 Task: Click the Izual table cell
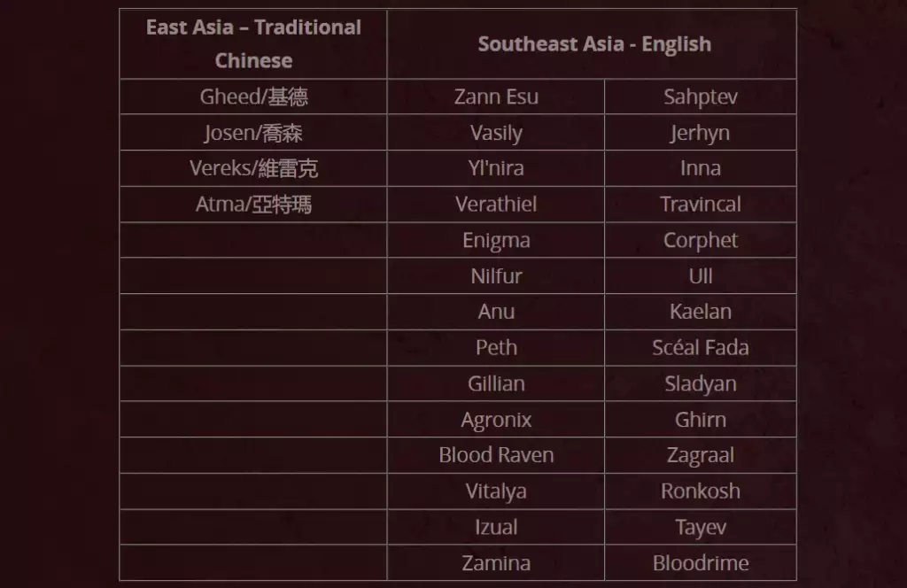coord(496,527)
